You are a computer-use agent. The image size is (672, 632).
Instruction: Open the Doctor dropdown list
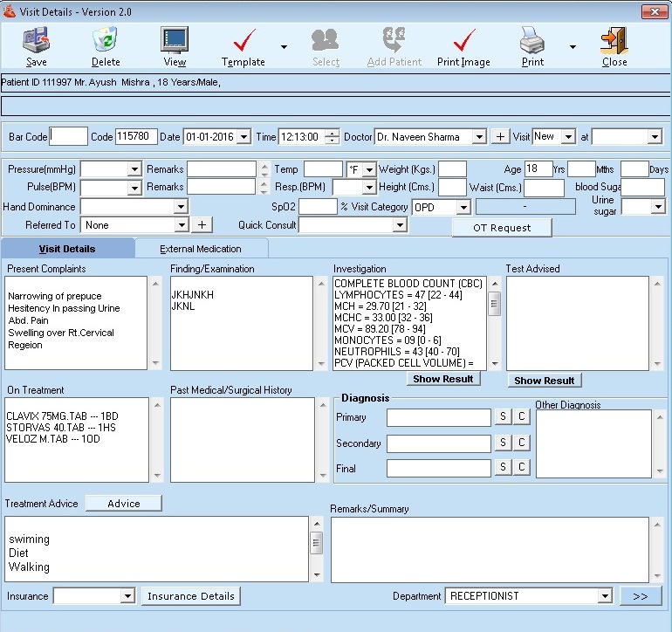pyautogui.click(x=479, y=137)
